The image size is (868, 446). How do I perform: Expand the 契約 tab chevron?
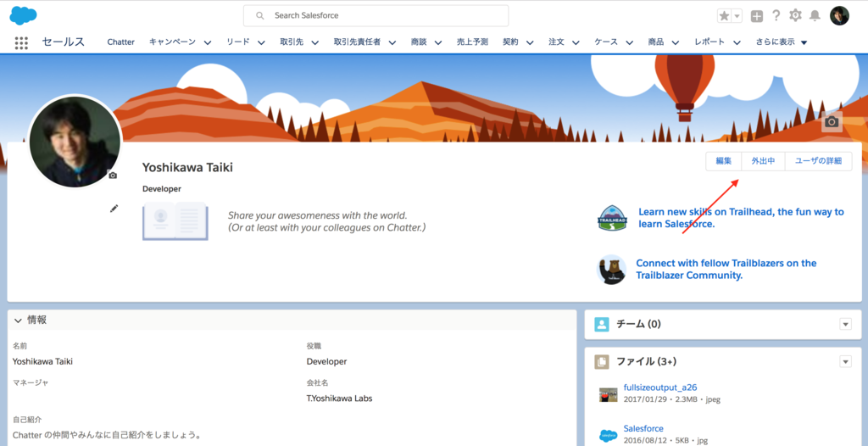click(531, 42)
